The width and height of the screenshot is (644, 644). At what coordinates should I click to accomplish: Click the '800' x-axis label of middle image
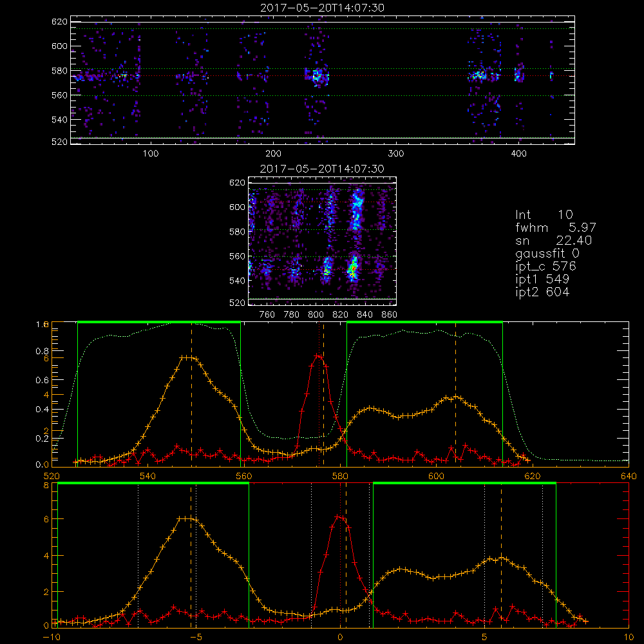point(316,315)
